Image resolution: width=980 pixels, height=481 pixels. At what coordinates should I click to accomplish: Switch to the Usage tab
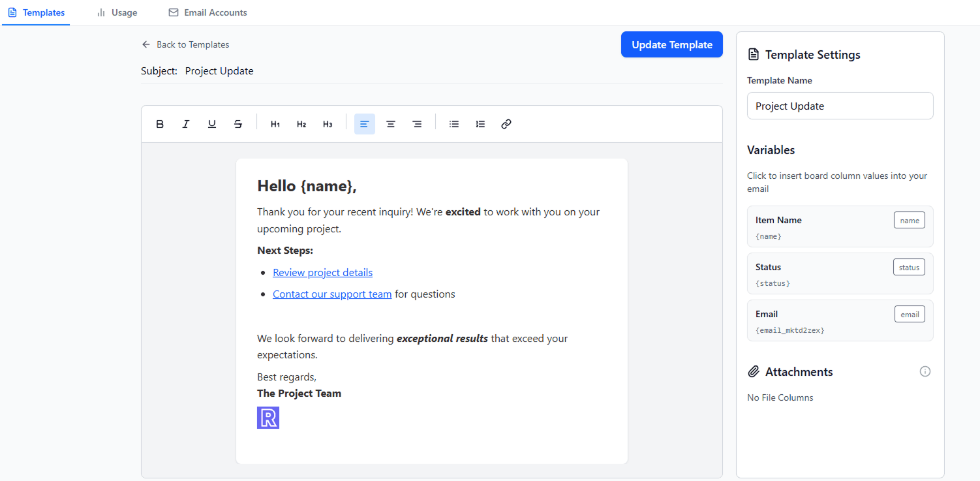click(117, 12)
